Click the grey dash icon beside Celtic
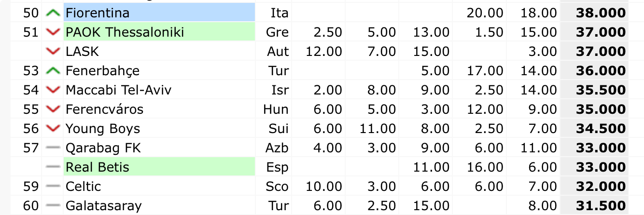The image size is (644, 215). tap(52, 187)
